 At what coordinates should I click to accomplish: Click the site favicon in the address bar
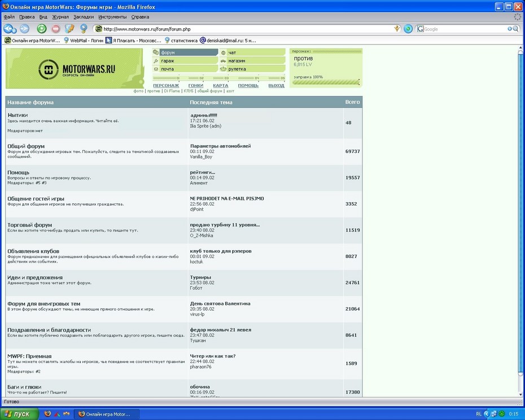[98, 29]
